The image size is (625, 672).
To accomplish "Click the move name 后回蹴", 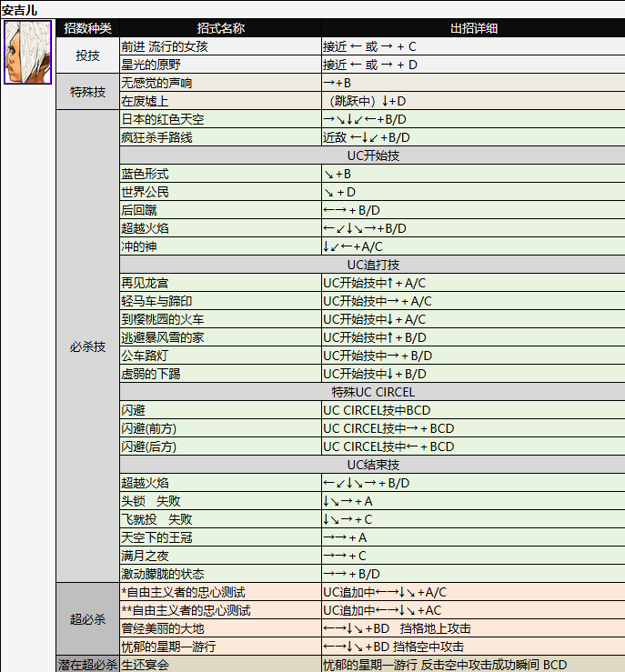I will (139, 210).
